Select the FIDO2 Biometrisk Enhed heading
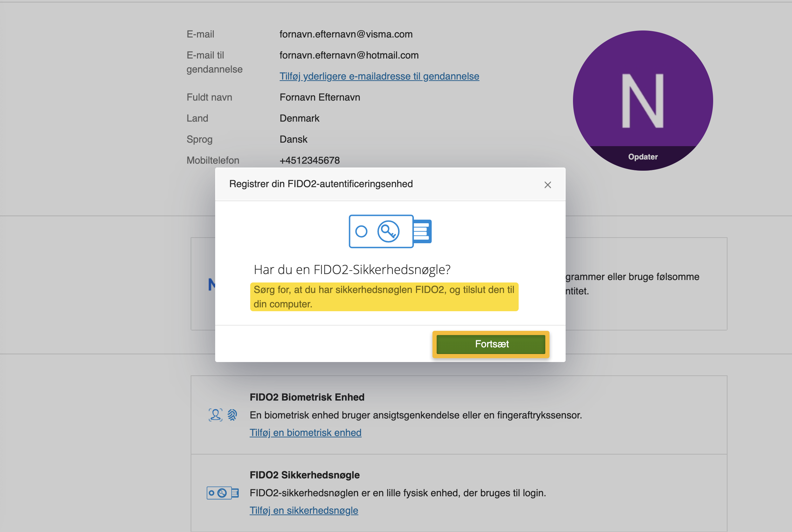This screenshot has width=792, height=532. click(x=307, y=397)
